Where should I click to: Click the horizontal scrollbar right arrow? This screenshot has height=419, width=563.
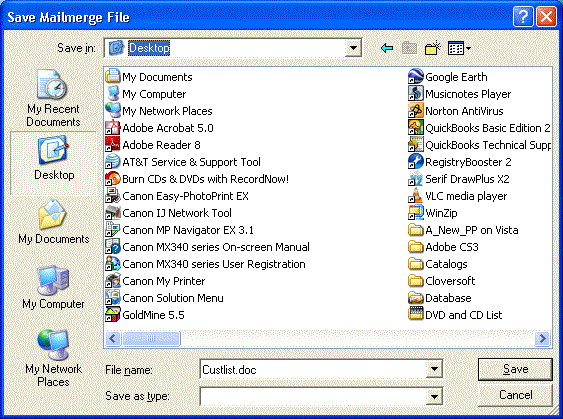pos(542,338)
